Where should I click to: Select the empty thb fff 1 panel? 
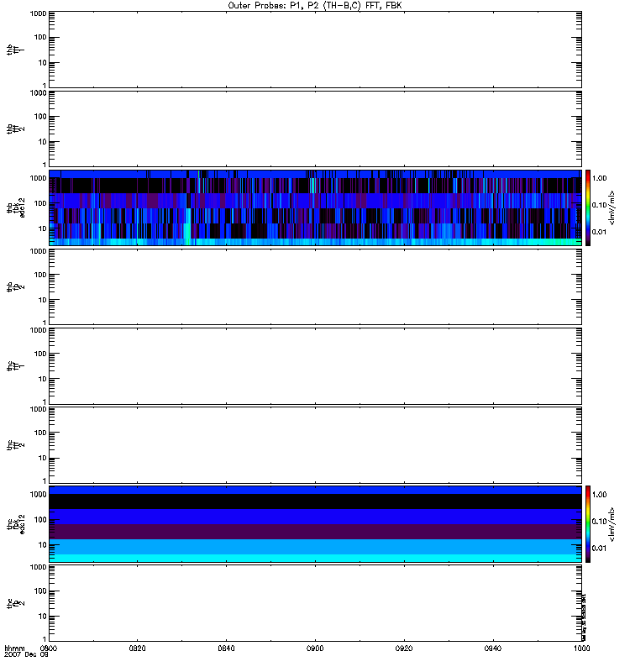click(x=315, y=49)
